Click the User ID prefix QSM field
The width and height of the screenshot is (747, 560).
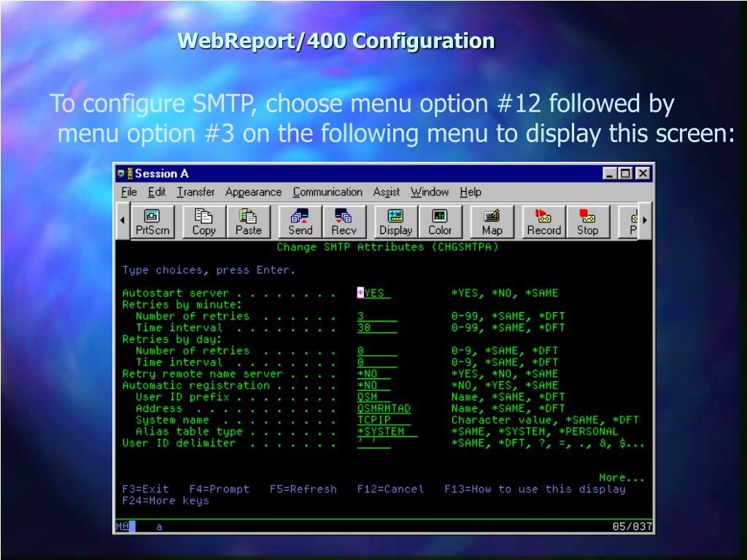click(x=374, y=397)
